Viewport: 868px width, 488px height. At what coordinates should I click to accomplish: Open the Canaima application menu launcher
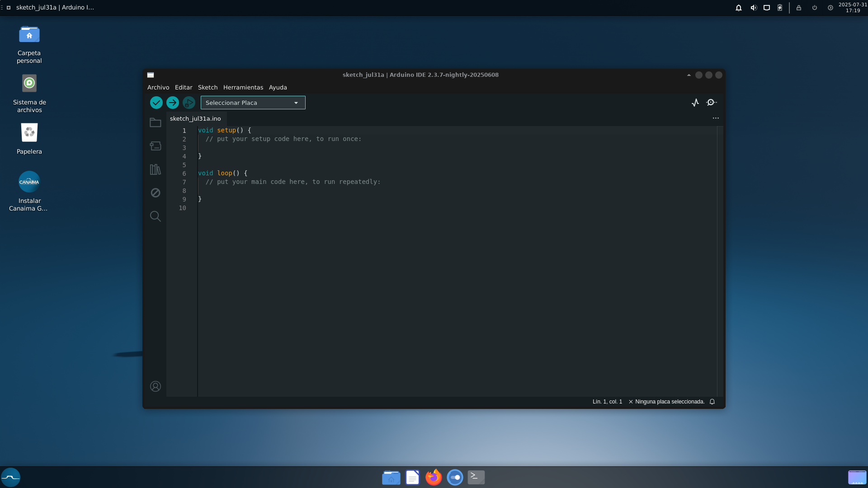tap(10, 477)
